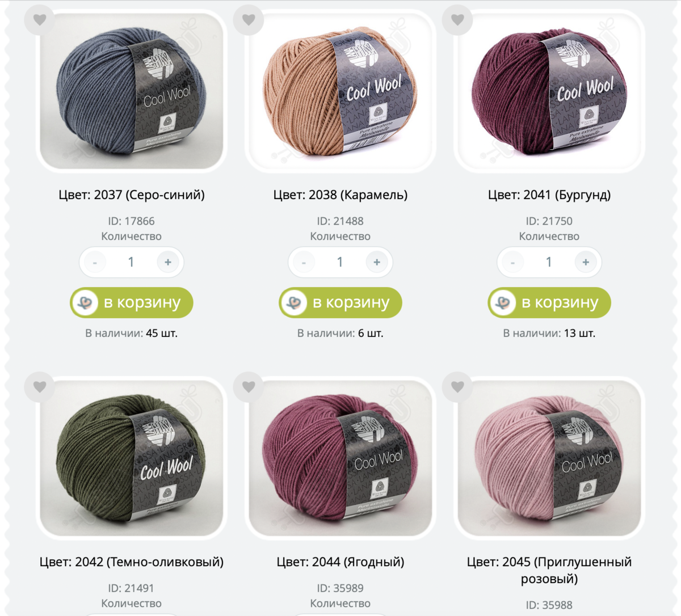The height and width of the screenshot is (616, 681).
Task: Decrease quantity of 2038 Карамель with minus
Action: [304, 262]
